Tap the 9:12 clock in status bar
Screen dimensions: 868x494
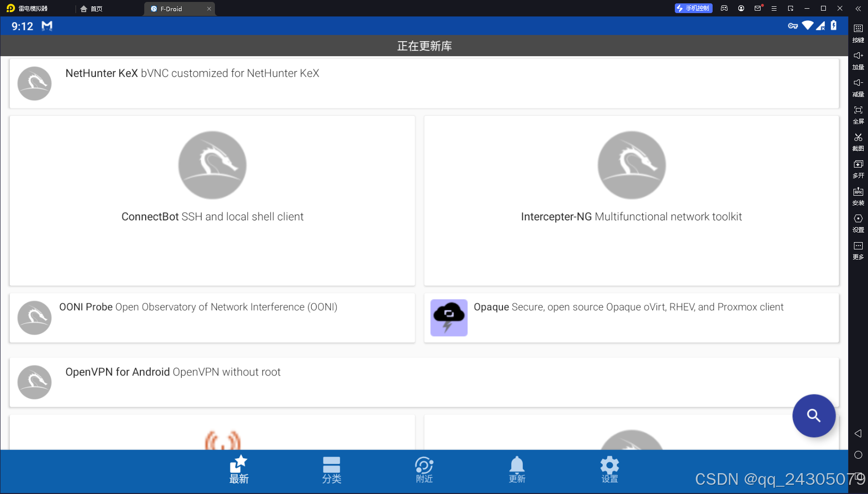22,26
